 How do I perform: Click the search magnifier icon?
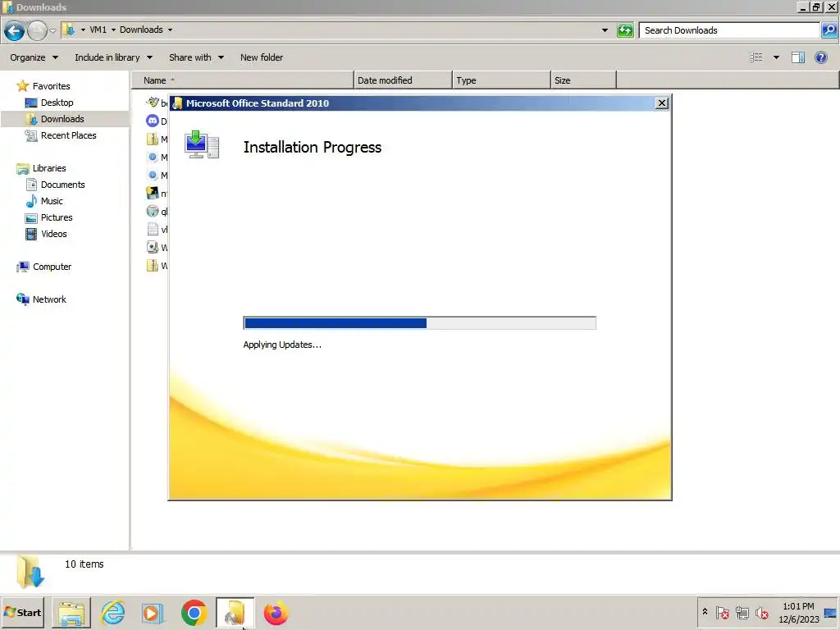pyautogui.click(x=829, y=30)
